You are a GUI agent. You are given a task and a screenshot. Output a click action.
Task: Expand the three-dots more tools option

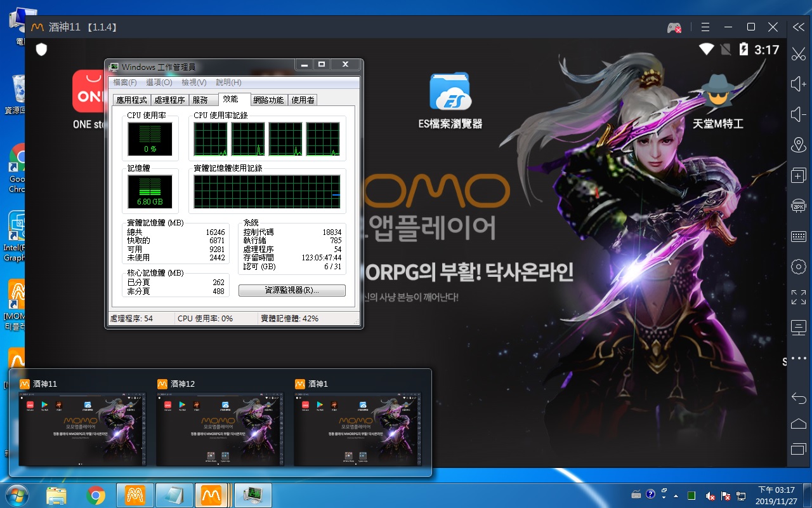click(798, 358)
